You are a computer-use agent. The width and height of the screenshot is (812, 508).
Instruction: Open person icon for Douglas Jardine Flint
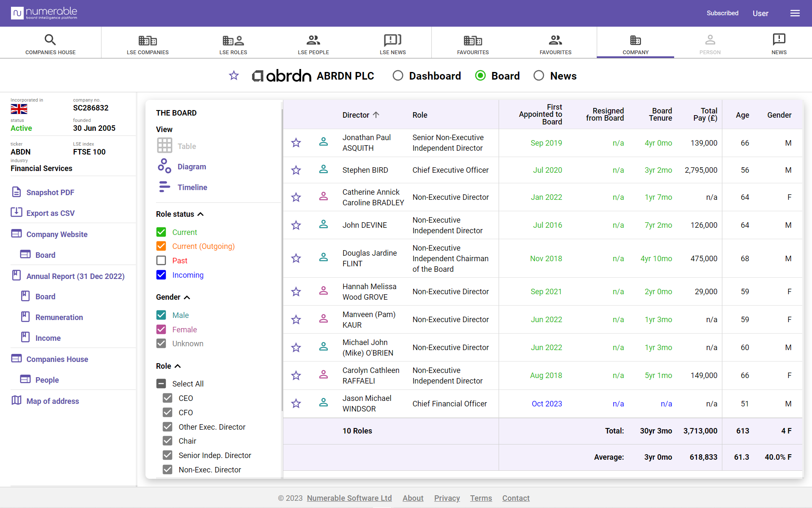click(324, 257)
